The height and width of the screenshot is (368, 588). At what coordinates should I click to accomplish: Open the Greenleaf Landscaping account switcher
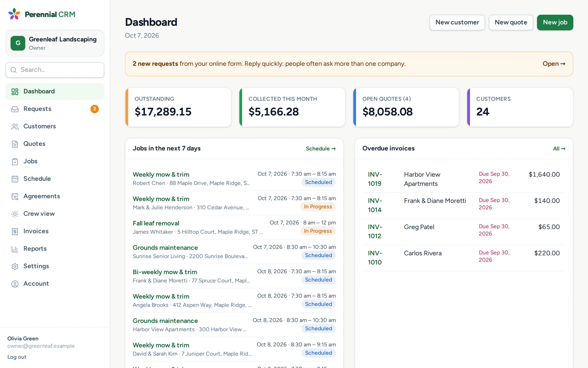coord(55,43)
